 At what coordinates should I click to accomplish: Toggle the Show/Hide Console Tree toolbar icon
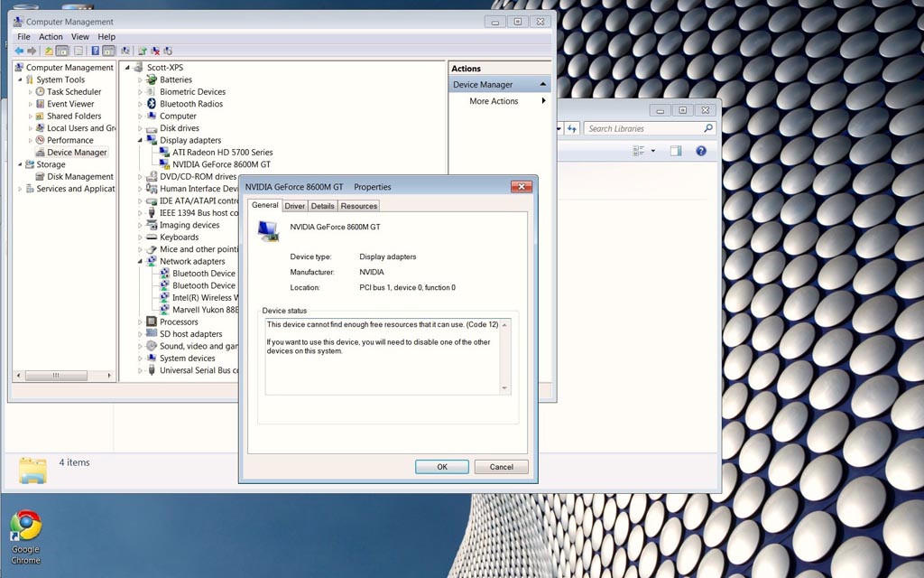pos(62,51)
